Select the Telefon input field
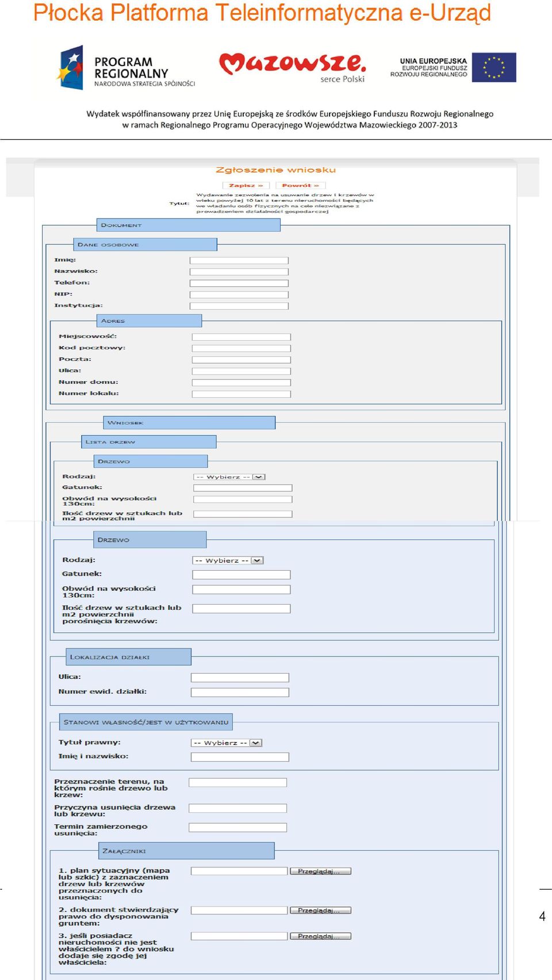 tap(239, 283)
